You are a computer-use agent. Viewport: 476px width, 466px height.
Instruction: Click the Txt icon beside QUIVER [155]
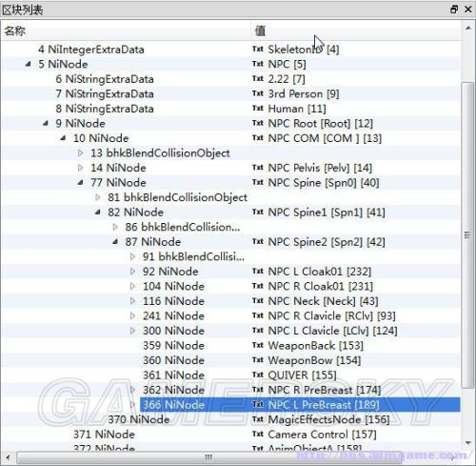pos(258,375)
